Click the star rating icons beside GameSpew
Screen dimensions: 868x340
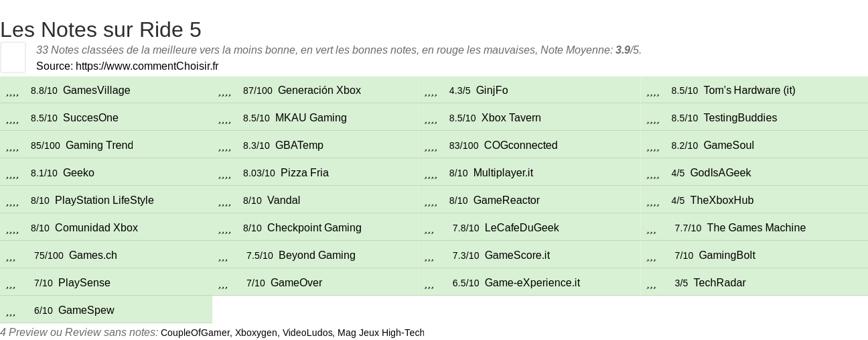(11, 313)
